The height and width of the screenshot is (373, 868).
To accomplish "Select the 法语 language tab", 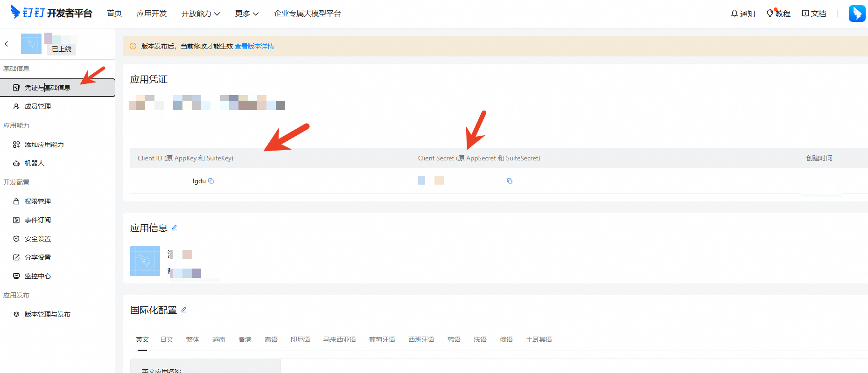I will tap(480, 339).
